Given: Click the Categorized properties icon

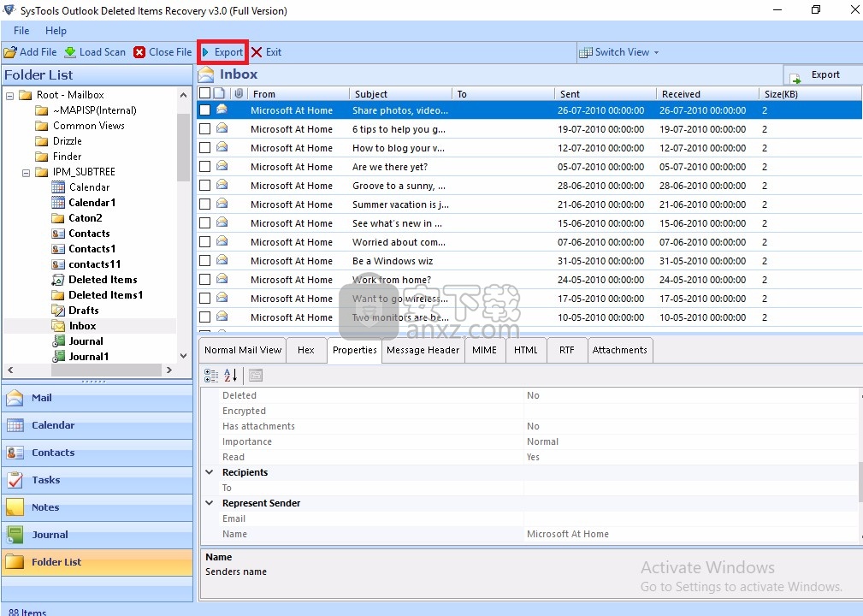Looking at the screenshot, I should [210, 376].
